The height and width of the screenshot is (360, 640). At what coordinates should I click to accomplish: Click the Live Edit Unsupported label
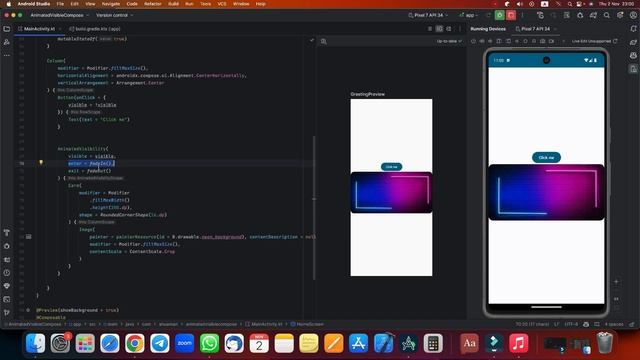pyautogui.click(x=591, y=41)
